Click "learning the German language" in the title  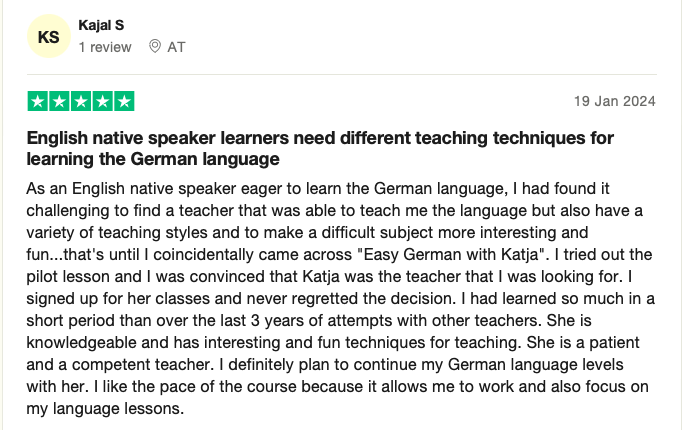pyautogui.click(x=153, y=159)
